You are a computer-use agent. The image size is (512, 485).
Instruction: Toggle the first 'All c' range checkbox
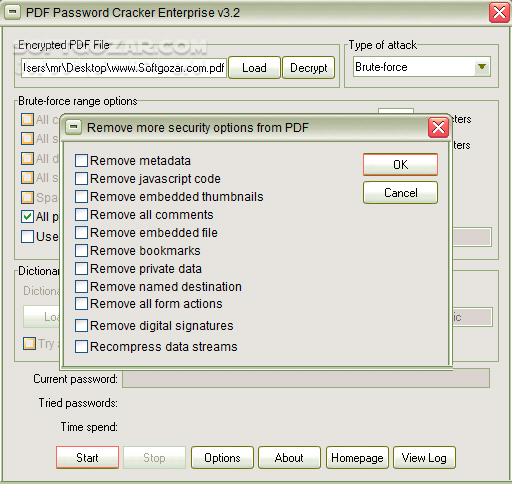[27, 119]
